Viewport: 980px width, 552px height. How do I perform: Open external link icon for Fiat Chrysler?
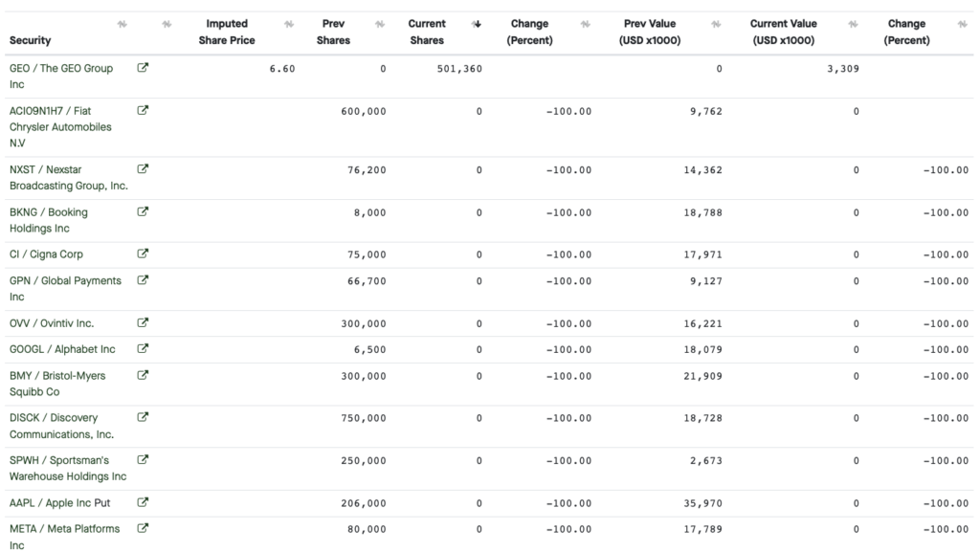143,111
